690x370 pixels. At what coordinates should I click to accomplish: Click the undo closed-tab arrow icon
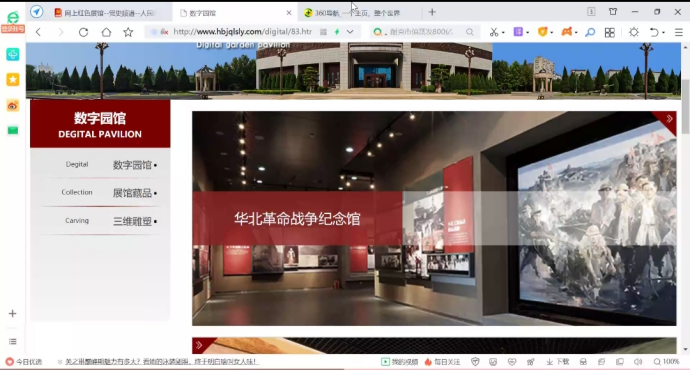pos(654,32)
